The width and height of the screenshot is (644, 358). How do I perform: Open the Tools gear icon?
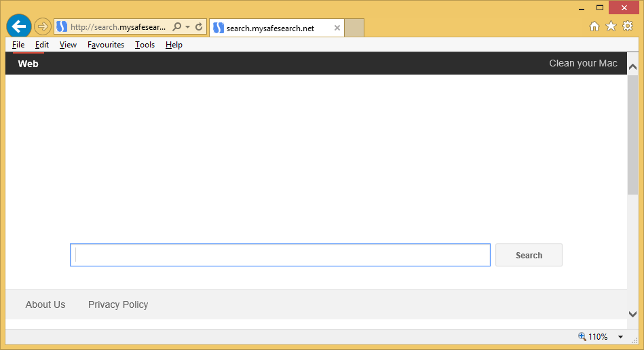tap(628, 26)
